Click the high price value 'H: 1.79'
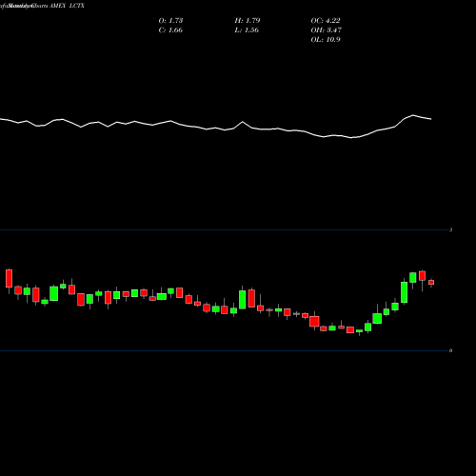This screenshot has height=476, width=476. [248, 21]
